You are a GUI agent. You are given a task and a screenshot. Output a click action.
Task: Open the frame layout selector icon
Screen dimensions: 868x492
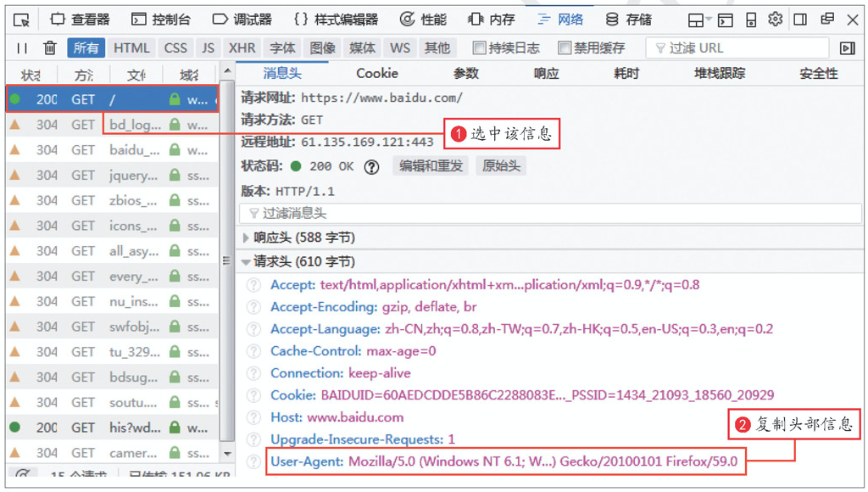(x=698, y=20)
